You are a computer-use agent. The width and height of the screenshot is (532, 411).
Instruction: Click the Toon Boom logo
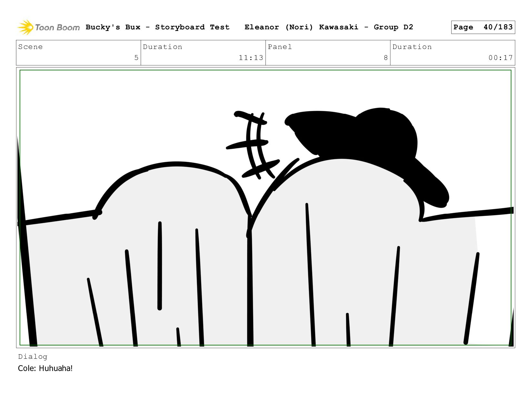[48, 27]
